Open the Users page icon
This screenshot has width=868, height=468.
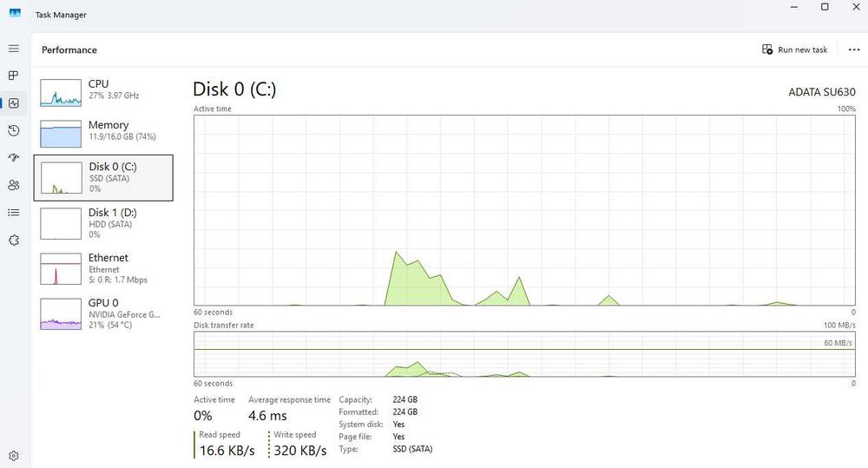14,185
